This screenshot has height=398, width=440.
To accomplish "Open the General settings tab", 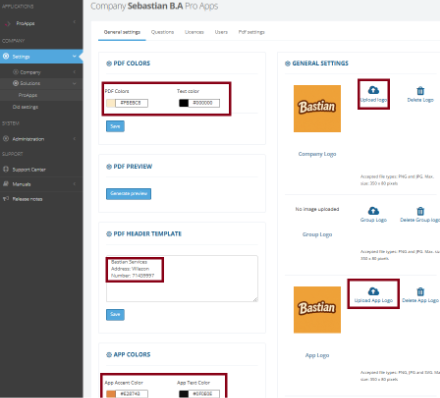I will click(122, 32).
